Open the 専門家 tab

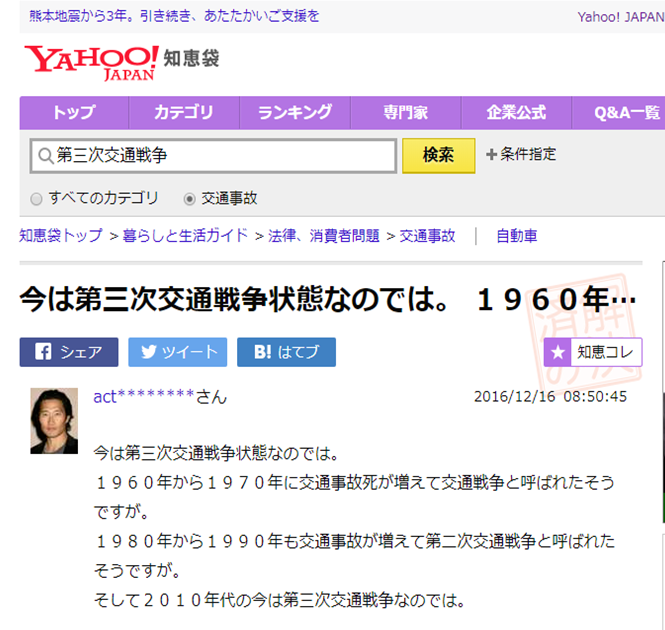click(x=405, y=113)
